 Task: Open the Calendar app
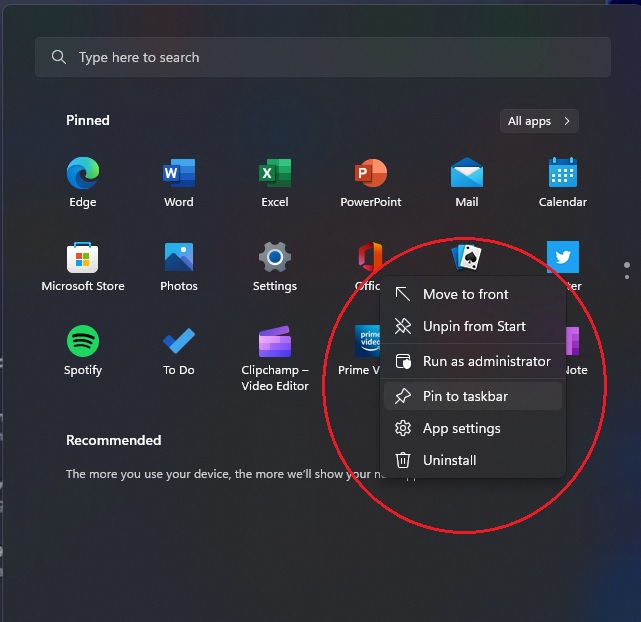coord(563,182)
